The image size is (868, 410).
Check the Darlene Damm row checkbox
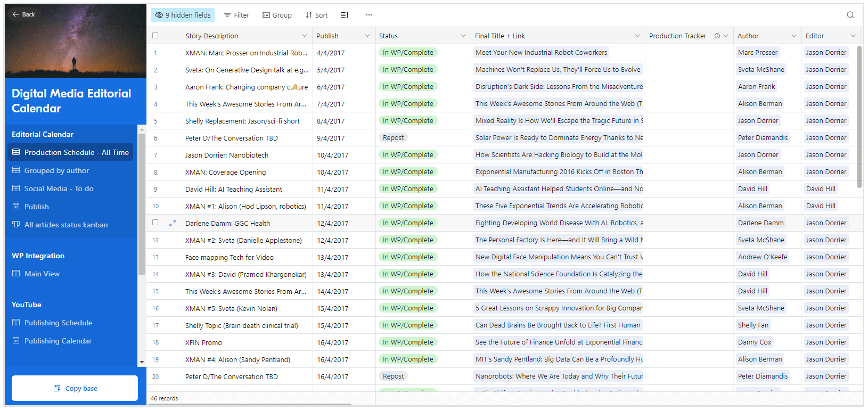point(155,223)
